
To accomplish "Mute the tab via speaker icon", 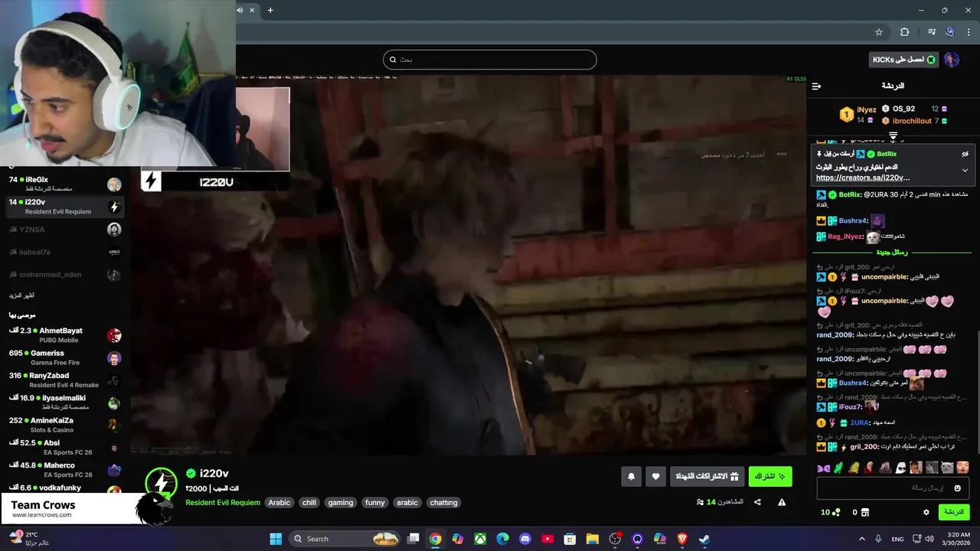I will click(240, 10).
